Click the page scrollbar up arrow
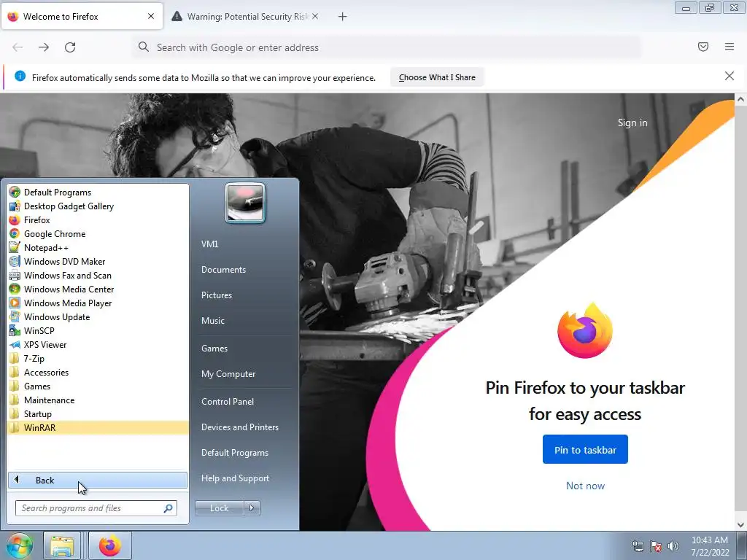 (x=740, y=99)
